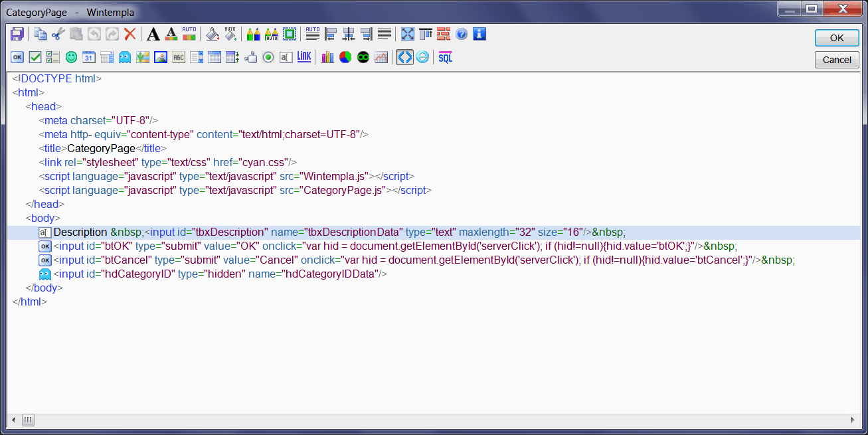
Task: Click the cactus image icon
Action: click(x=143, y=57)
